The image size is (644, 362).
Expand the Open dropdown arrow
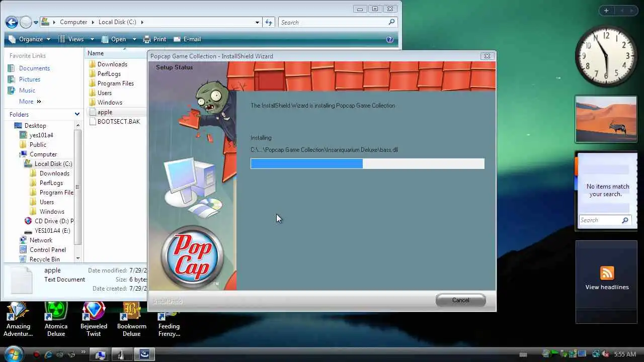pyautogui.click(x=134, y=39)
